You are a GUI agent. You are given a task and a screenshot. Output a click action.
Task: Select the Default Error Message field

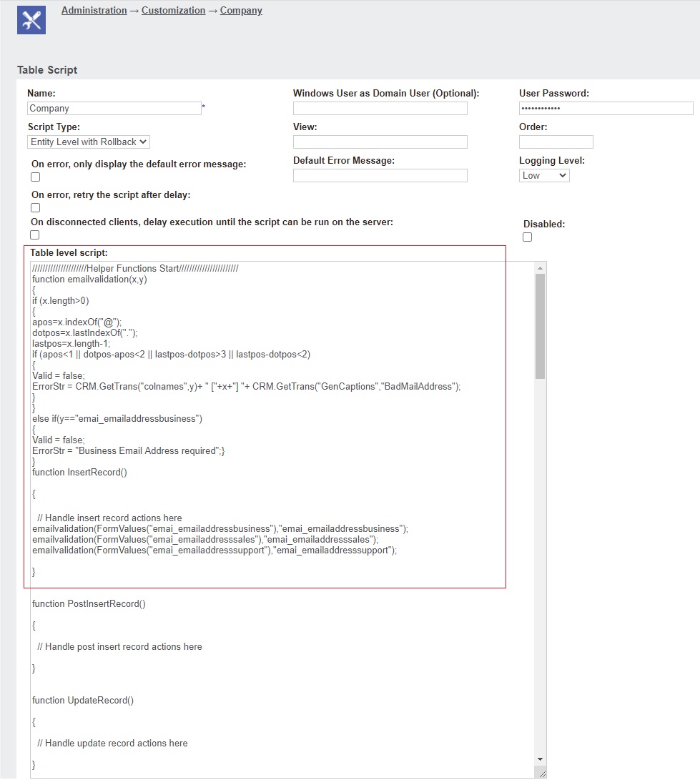click(380, 175)
